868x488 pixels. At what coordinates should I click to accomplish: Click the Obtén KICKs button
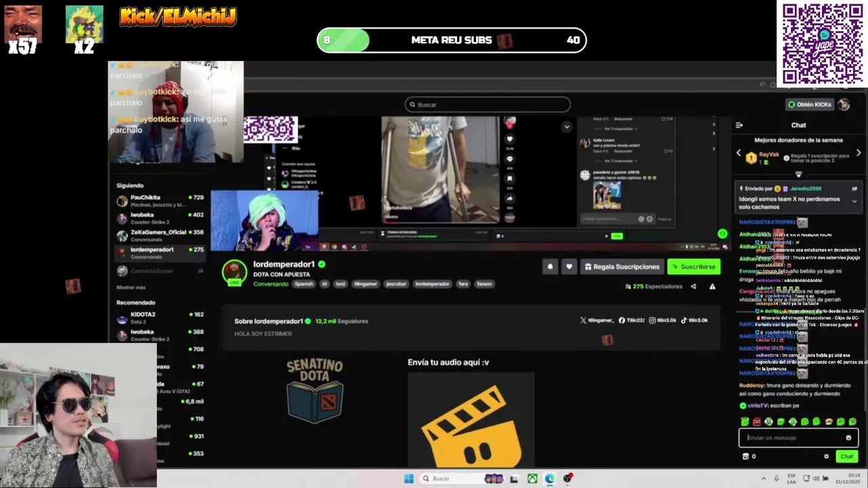pos(810,104)
